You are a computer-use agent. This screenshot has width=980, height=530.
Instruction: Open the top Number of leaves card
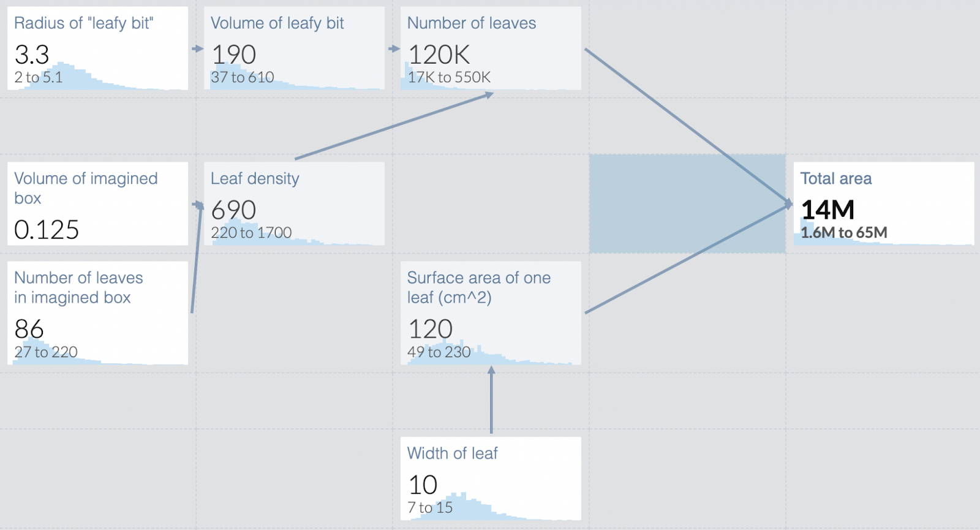491,48
